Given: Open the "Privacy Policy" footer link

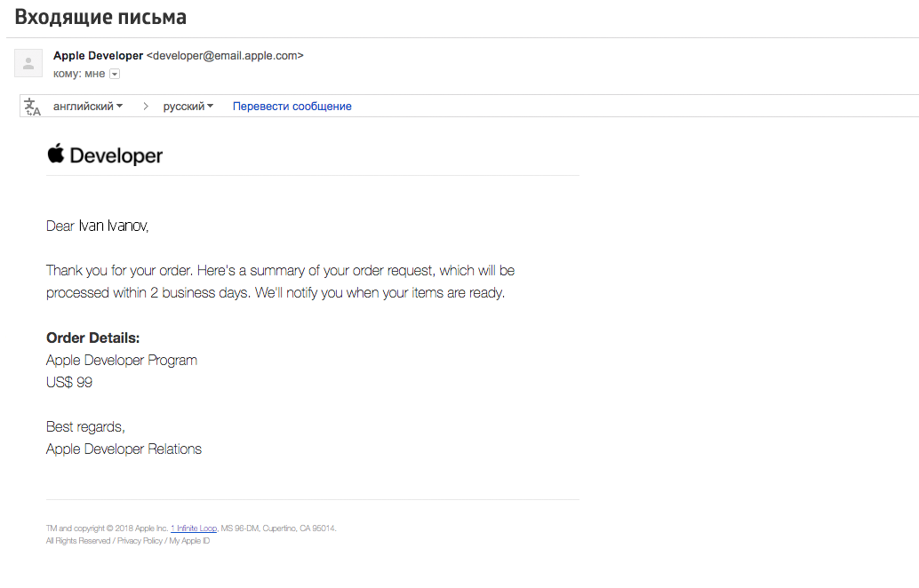Looking at the screenshot, I should click(x=140, y=541).
